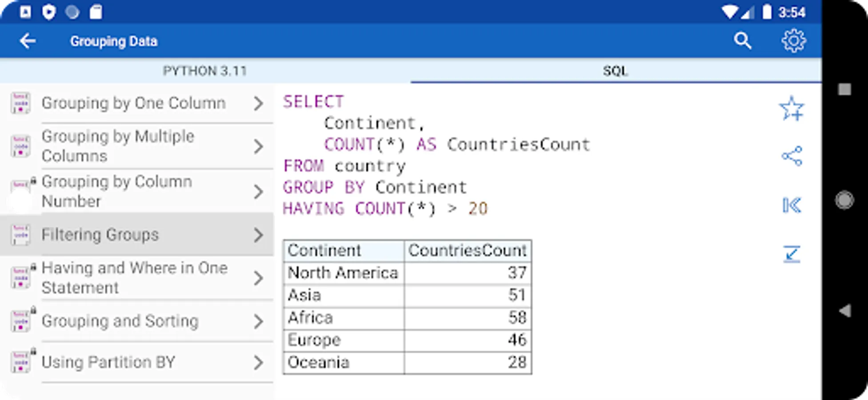Expand Grouping by Multiple Columns chevron
Viewport: 868px width, 400px height.
[258, 146]
